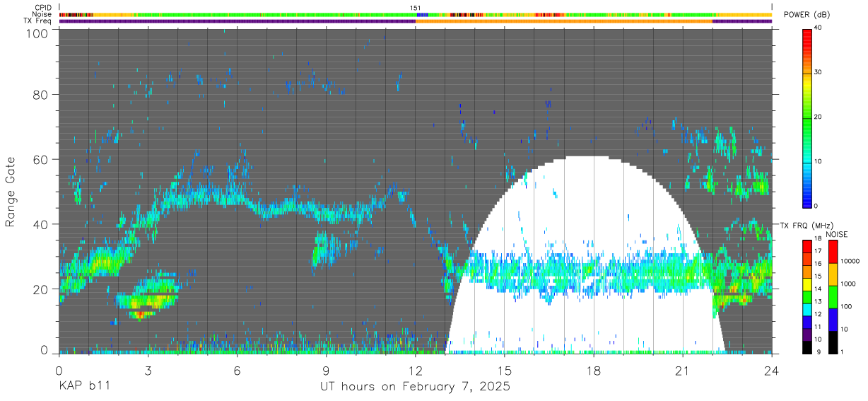This screenshot has height=401, width=868.
Task: Click range gate 80 on the y-axis
Action: click(x=40, y=95)
